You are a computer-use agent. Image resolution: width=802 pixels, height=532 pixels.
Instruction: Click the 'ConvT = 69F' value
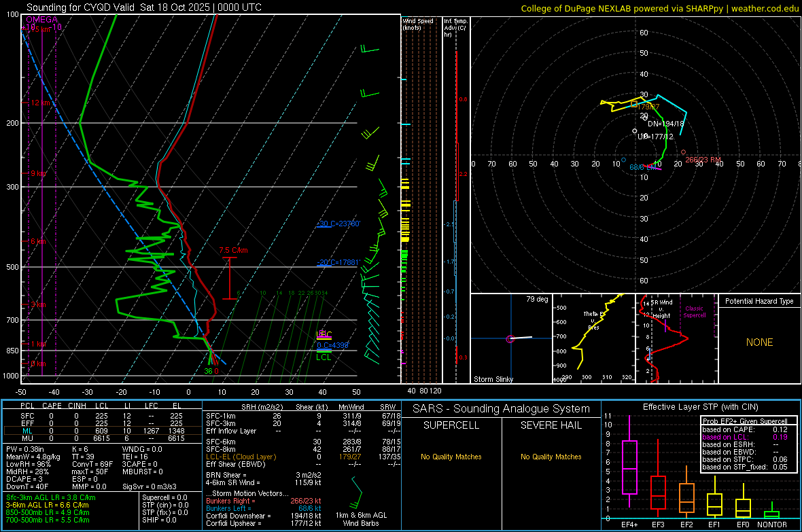pos(92,464)
